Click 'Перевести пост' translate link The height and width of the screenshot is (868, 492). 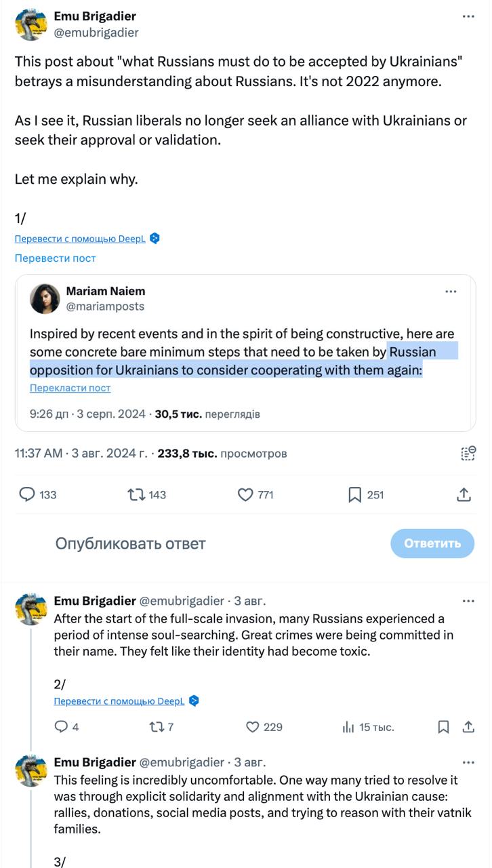pos(55,258)
